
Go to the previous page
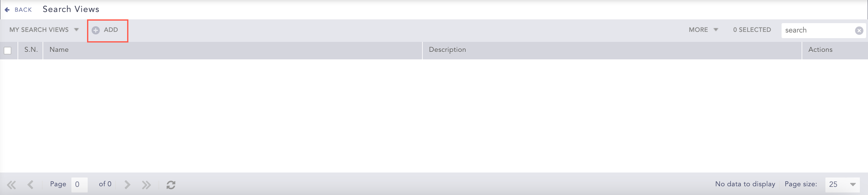click(31, 185)
